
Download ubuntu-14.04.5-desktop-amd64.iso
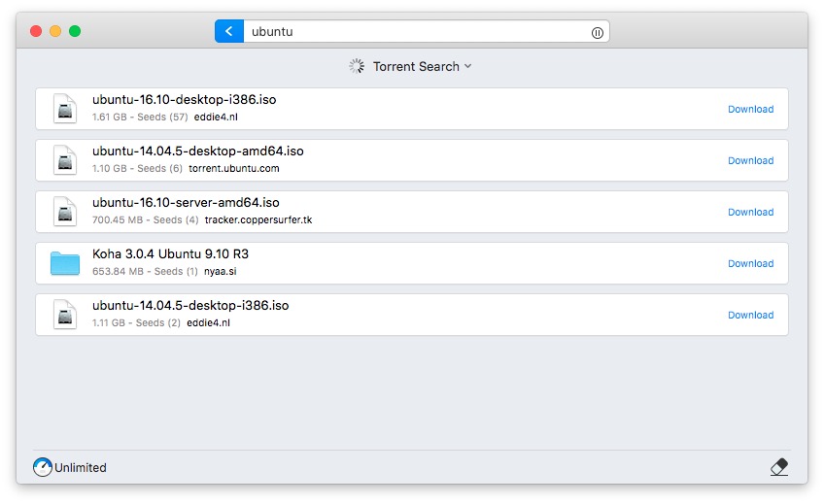(750, 161)
